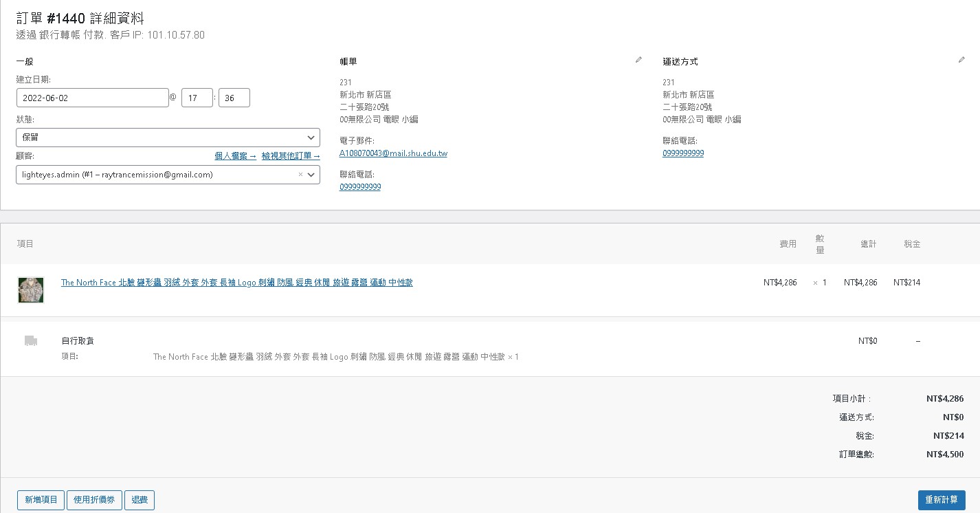980x513 pixels.
Task: Open the 個人檔案 profile link
Action: click(x=235, y=156)
